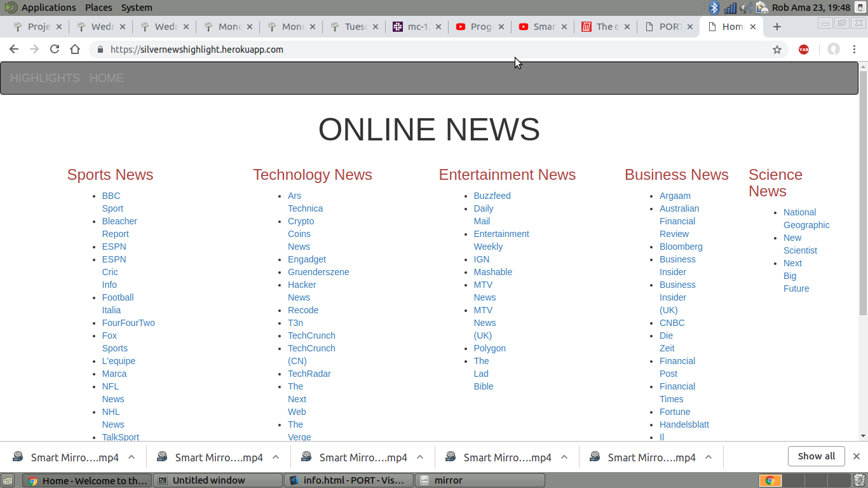
Task: Switch to the PORT browser tab
Action: click(x=667, y=27)
